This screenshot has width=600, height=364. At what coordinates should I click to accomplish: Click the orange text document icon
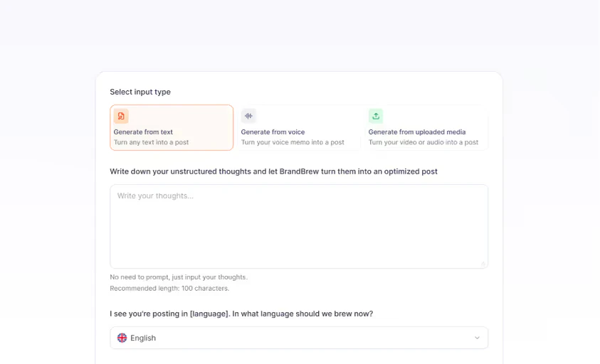tap(121, 116)
